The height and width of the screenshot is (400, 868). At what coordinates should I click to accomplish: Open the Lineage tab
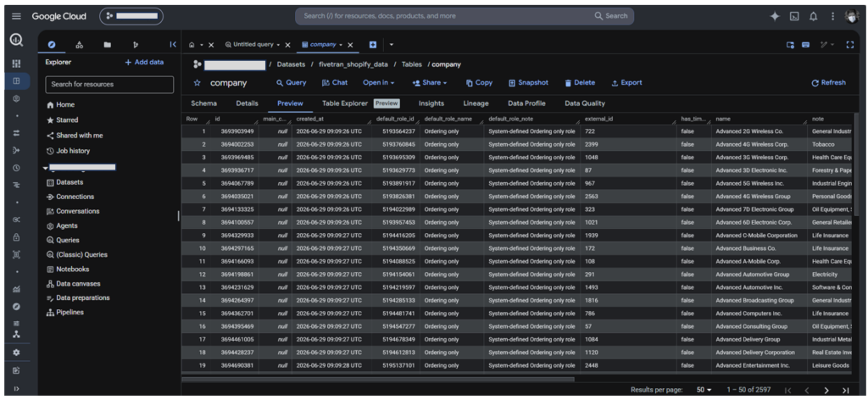tap(476, 103)
